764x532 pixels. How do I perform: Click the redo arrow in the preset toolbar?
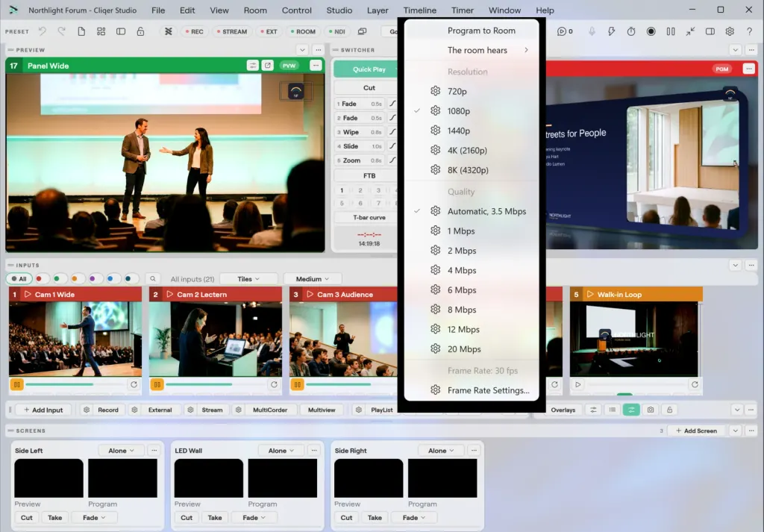coord(61,31)
